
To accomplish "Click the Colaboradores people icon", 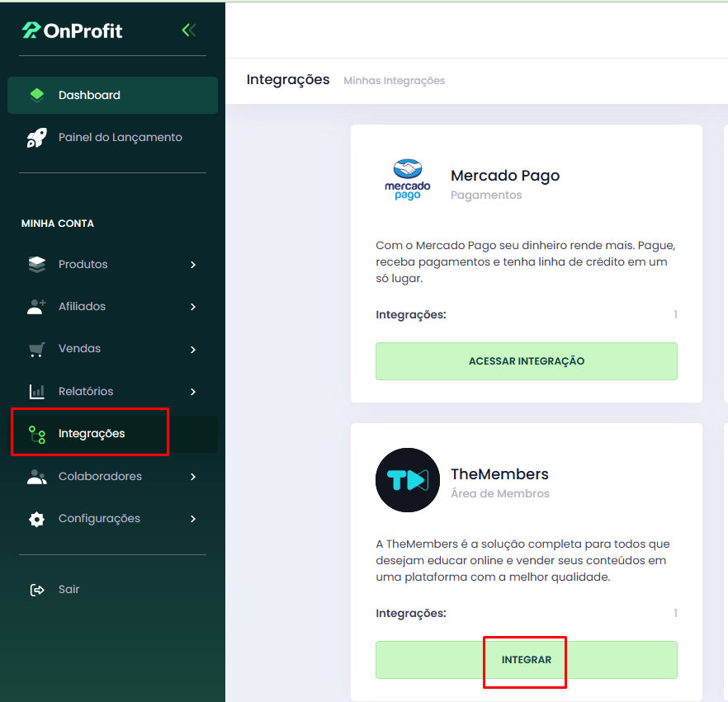I will coord(36,477).
